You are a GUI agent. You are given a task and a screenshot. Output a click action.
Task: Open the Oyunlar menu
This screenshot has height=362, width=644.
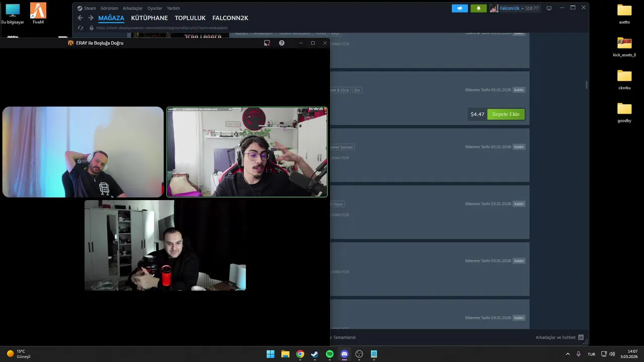pyautogui.click(x=155, y=8)
